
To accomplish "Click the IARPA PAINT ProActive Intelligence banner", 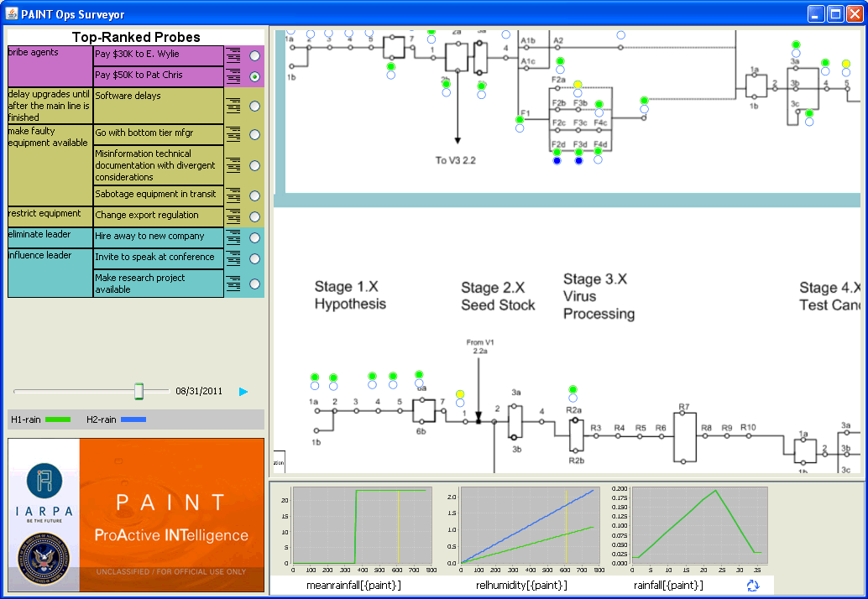I will [x=136, y=514].
